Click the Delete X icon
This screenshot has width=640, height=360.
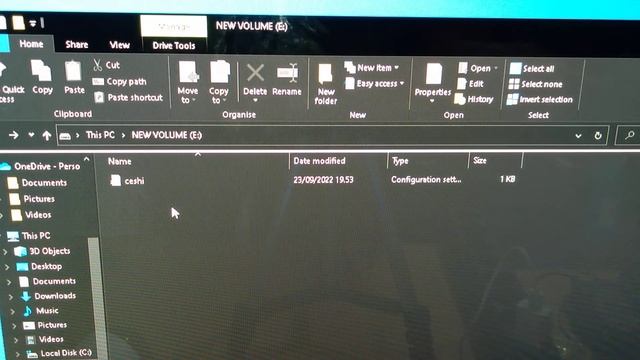(255, 73)
